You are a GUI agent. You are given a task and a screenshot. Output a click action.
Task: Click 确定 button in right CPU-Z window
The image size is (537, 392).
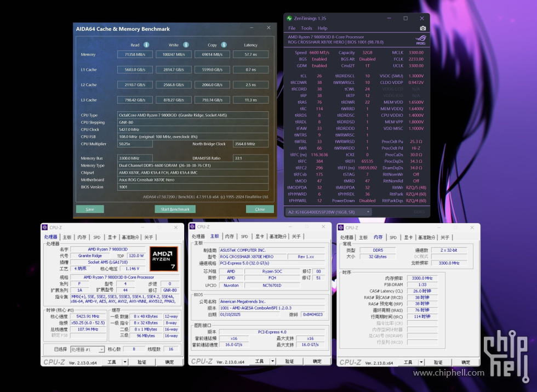(x=466, y=362)
